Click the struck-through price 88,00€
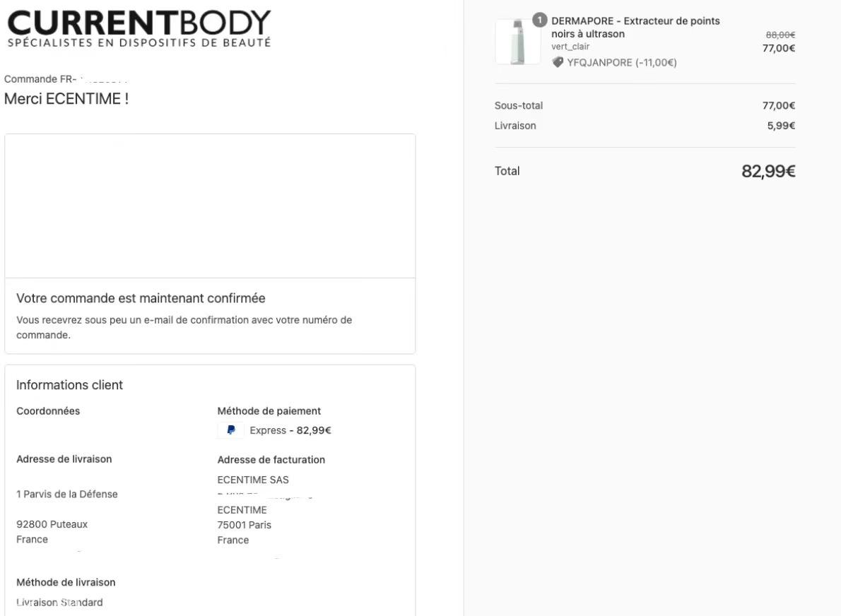This screenshot has height=616, width=841. pos(780,35)
